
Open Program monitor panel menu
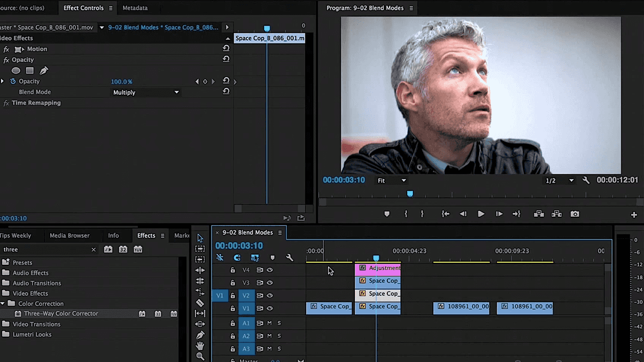point(411,8)
